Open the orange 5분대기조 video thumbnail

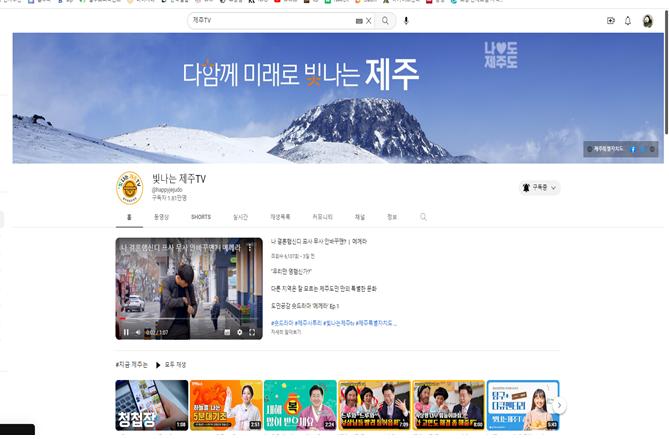pyautogui.click(x=226, y=405)
